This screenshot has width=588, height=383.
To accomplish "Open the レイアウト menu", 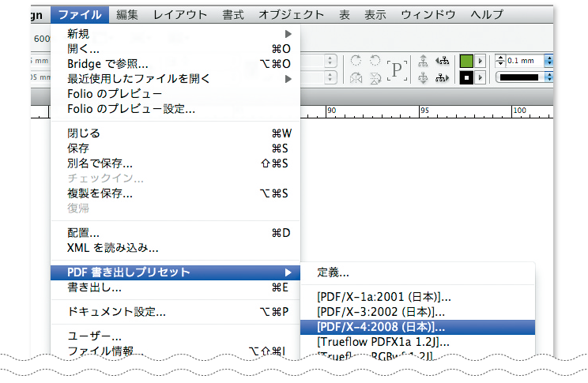I will [180, 15].
